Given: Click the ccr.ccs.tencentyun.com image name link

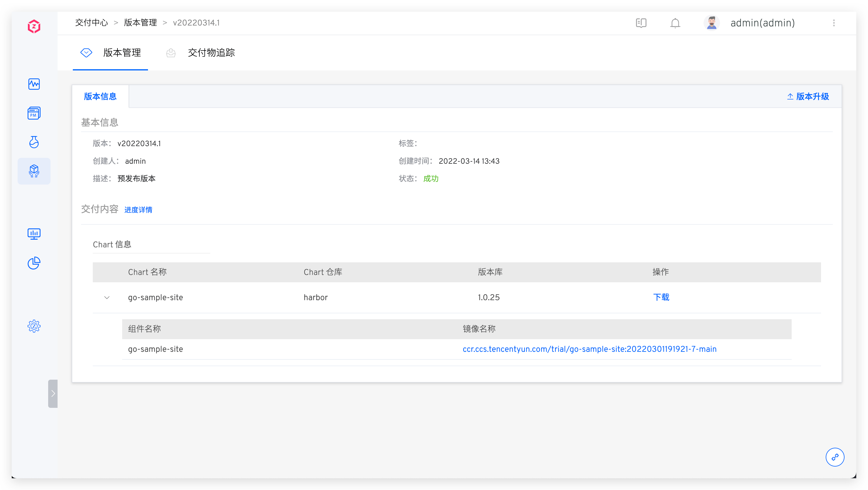Looking at the screenshot, I should (589, 349).
